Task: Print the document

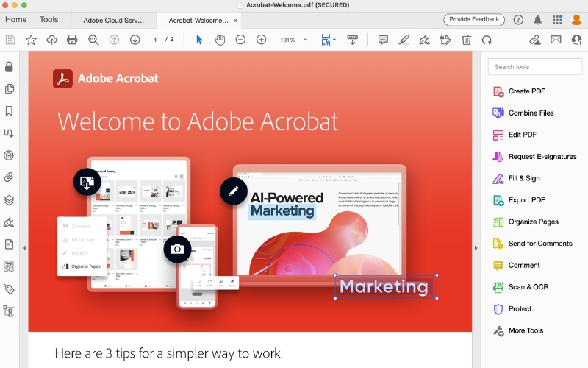Action: click(x=72, y=40)
